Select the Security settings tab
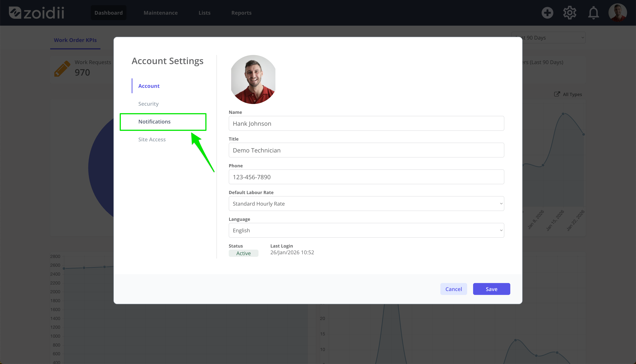Viewport: 636px width, 364px height. tap(148, 104)
